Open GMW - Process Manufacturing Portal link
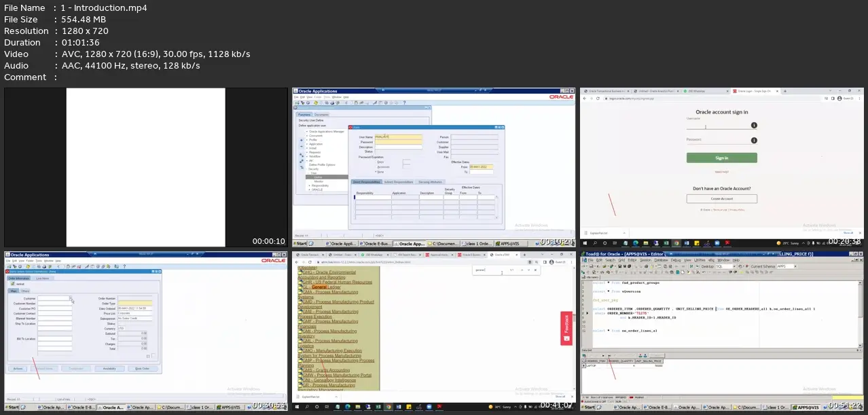Screen dimensions: 868x415 (337, 375)
